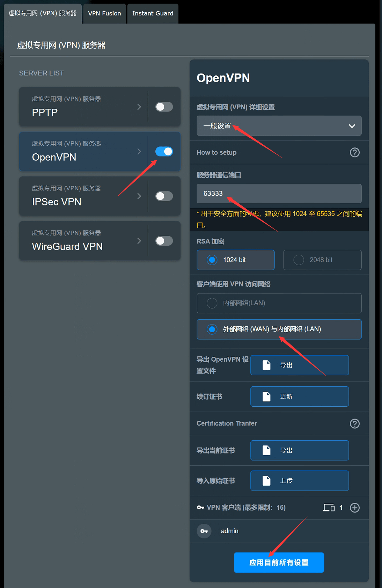Image resolution: width=382 pixels, height=588 pixels.
Task: Switch to the Instant Guard tab
Action: click(153, 14)
